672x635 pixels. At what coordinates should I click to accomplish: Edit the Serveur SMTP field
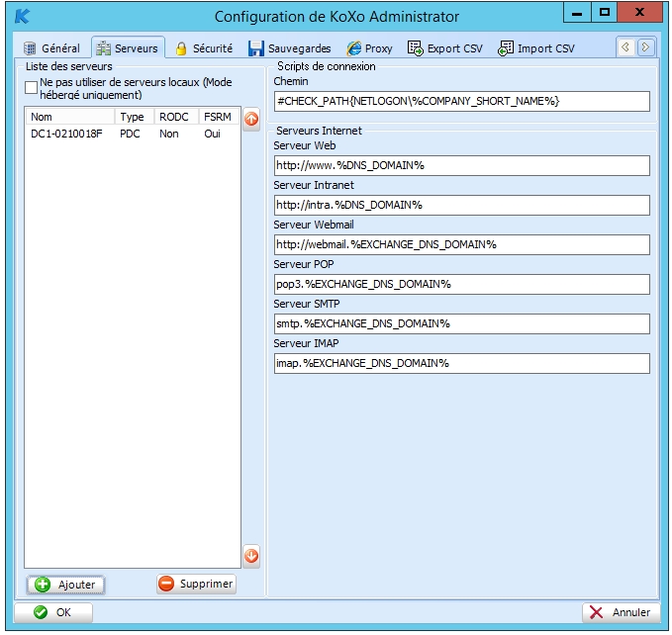coord(462,323)
